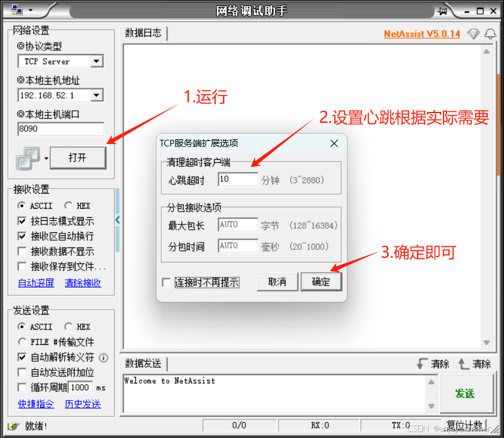Click the local port 8090 field
The width and height of the screenshot is (504, 438).
pyautogui.click(x=61, y=129)
